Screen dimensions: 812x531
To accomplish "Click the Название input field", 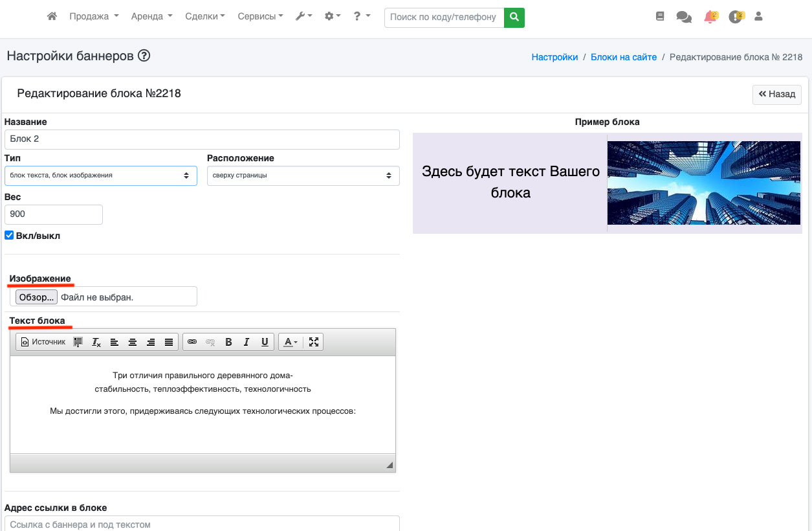I will [x=201, y=139].
